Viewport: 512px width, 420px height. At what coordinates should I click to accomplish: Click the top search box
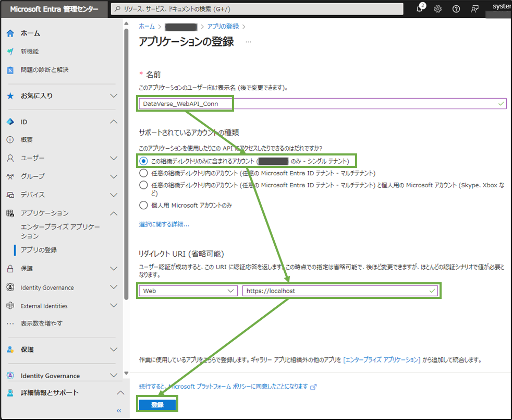[258, 9]
